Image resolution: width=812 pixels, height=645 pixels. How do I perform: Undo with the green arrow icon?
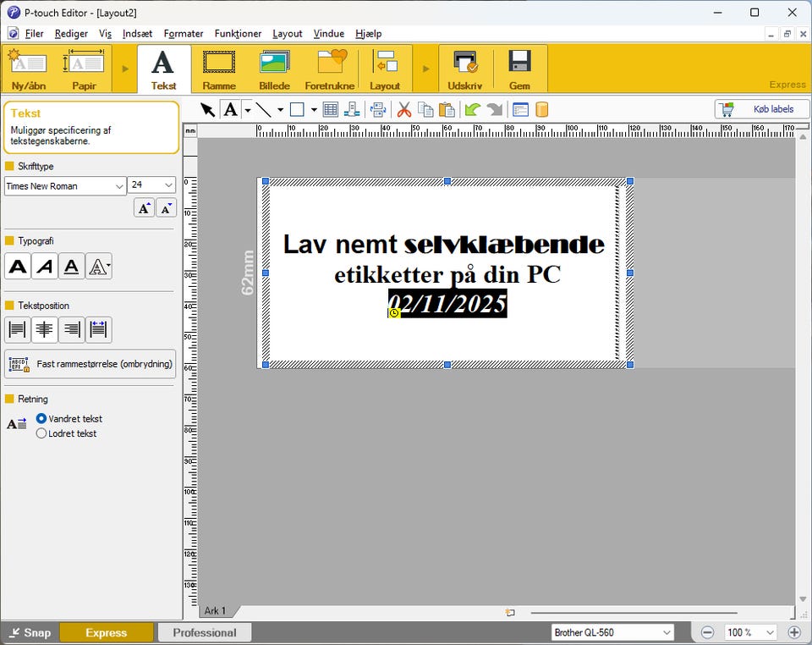tap(472, 110)
